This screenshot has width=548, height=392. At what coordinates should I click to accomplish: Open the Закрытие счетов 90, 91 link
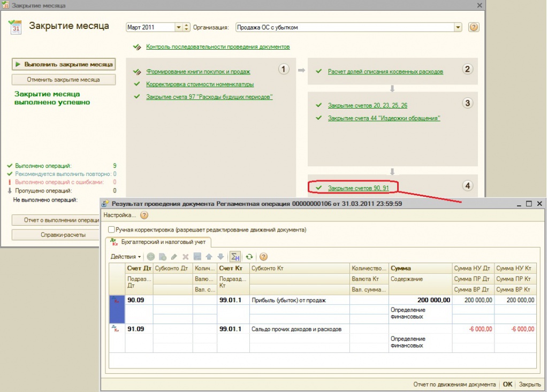point(358,188)
